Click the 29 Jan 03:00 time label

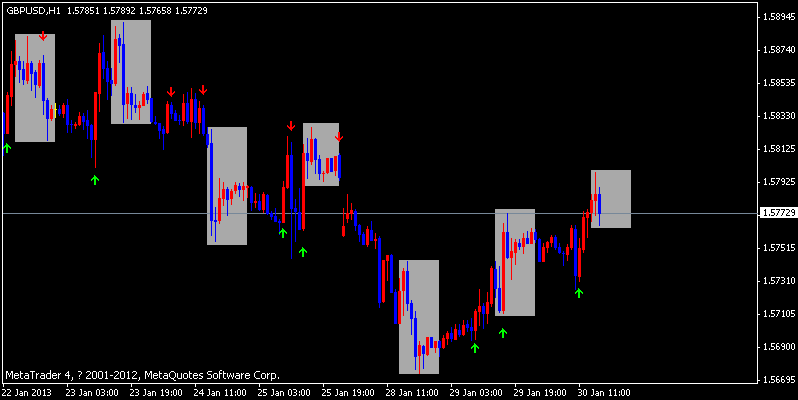pyautogui.click(x=476, y=393)
